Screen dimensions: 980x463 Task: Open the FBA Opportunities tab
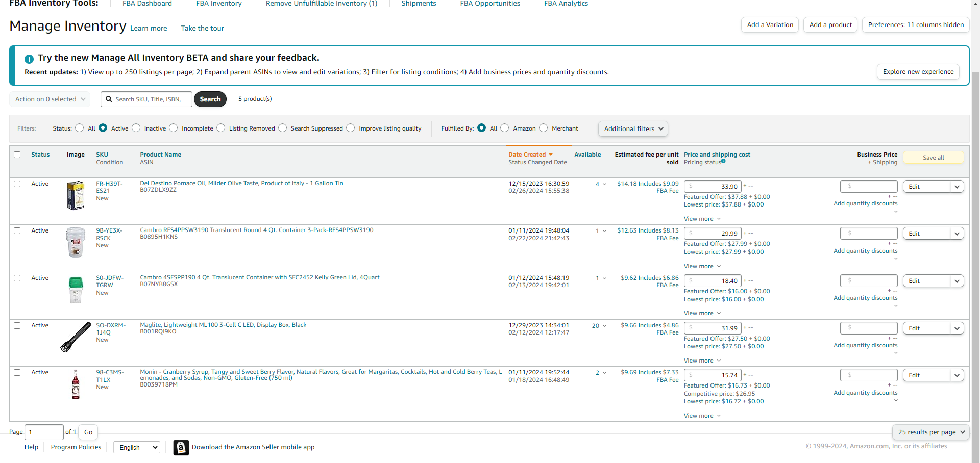click(490, 4)
